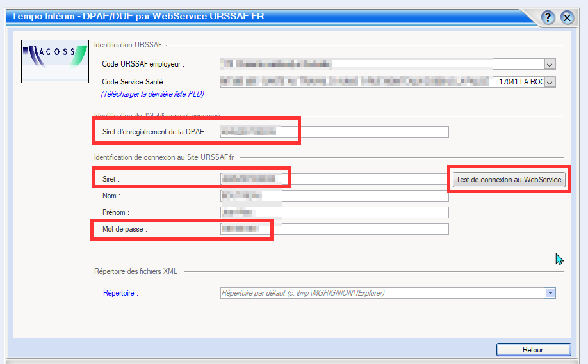
Task: Click the Siret d'enregistrement de la DPAE field
Action: tap(334, 131)
